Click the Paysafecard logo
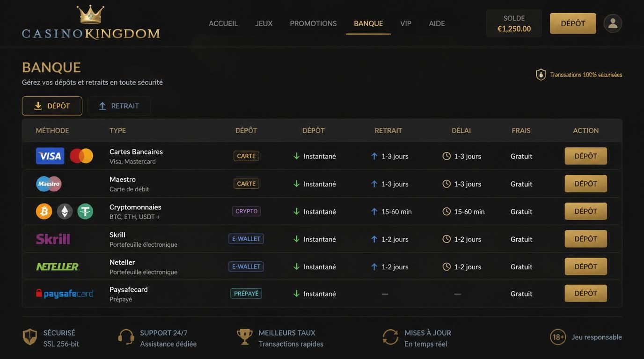The image size is (644, 359). tap(65, 294)
